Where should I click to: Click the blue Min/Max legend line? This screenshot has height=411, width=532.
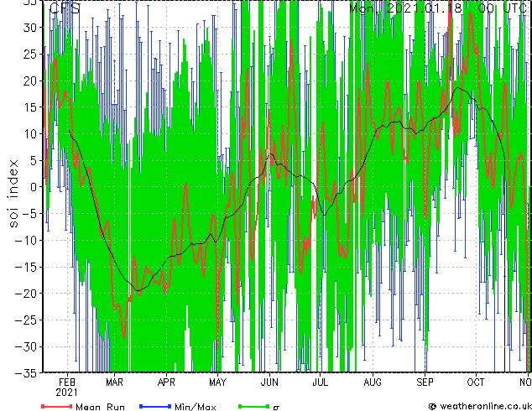point(155,406)
